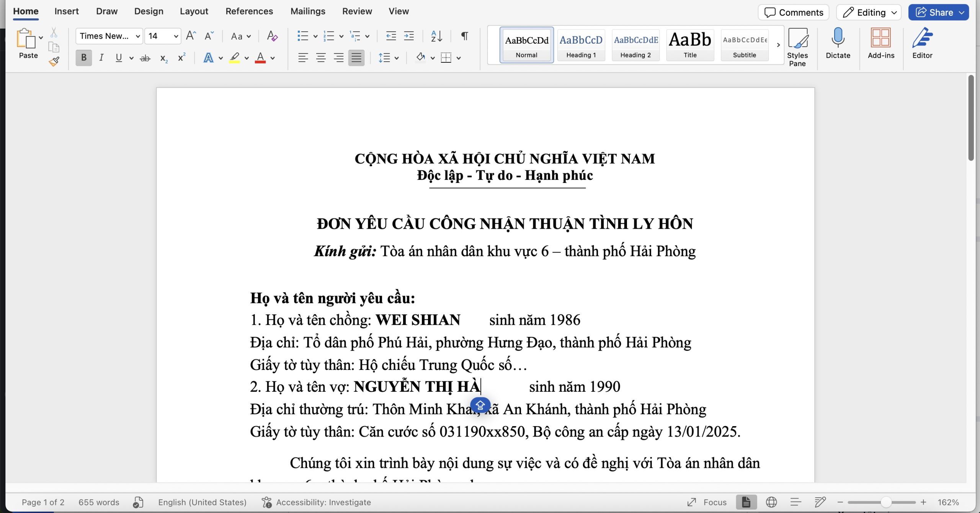Screen dimensions: 980x513
Task: Toggle superscript formatting
Action: (x=181, y=57)
